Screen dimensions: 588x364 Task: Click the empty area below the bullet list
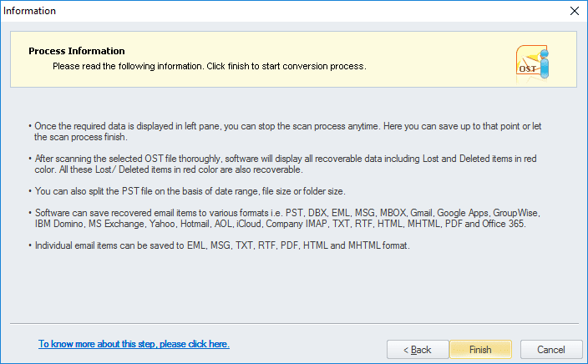coord(292,288)
